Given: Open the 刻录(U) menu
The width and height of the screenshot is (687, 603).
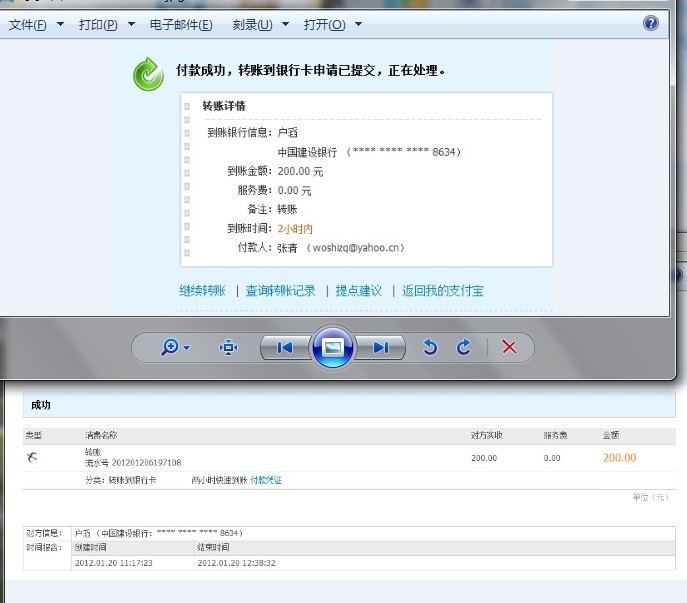Looking at the screenshot, I should tap(252, 25).
